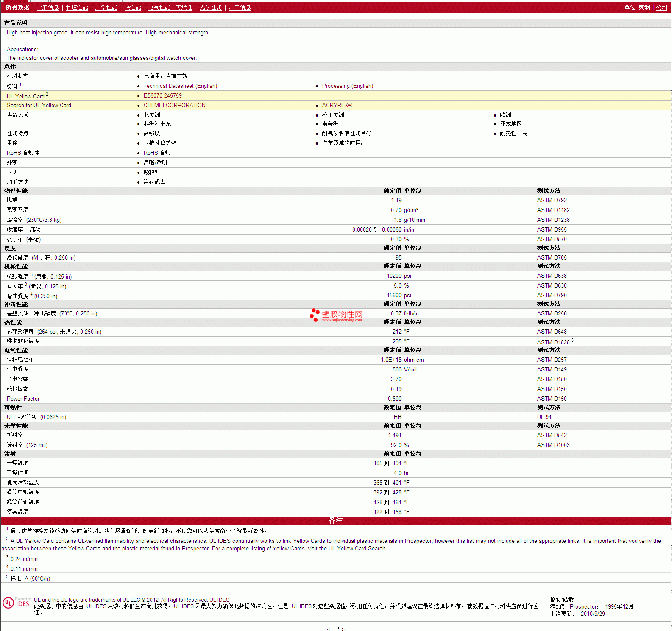672x631 pixels.
Task: Click 维卡软化温度 row label
Action: pyautogui.click(x=23, y=341)
